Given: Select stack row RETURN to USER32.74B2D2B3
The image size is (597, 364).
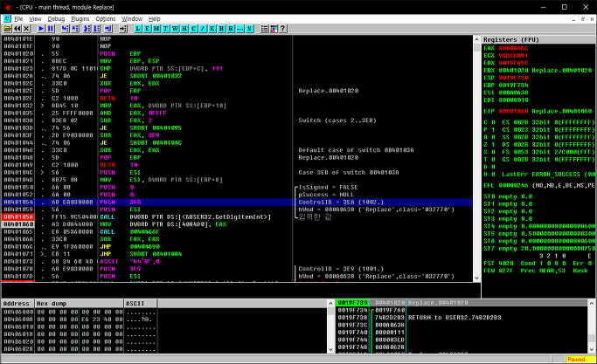Looking at the screenshot, I should click(462, 318).
